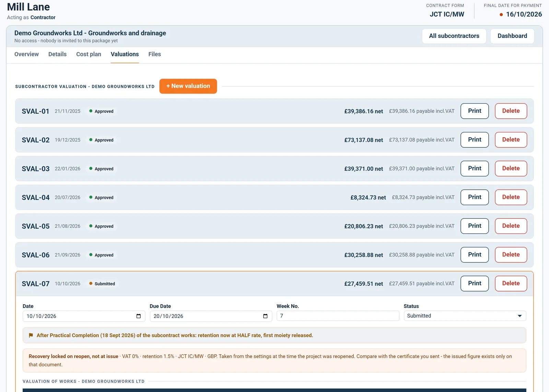This screenshot has height=392, width=549.
Task: Print valuation SVAL-03
Action: 475,169
